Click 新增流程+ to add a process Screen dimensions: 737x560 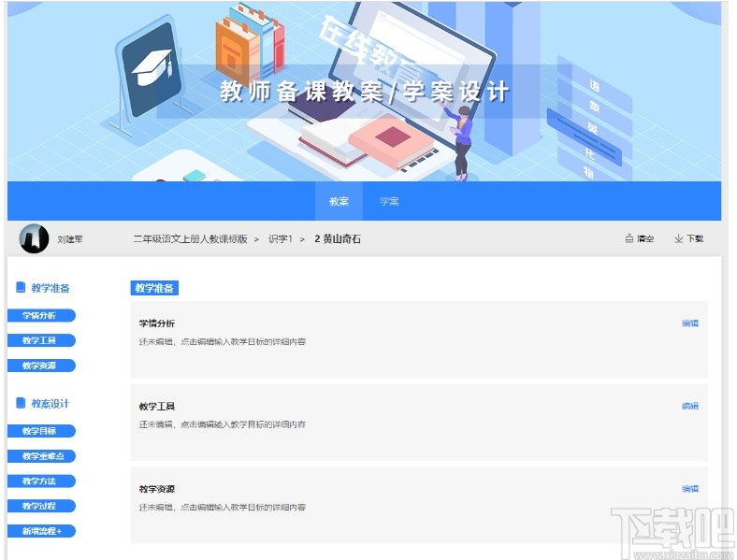(x=41, y=531)
